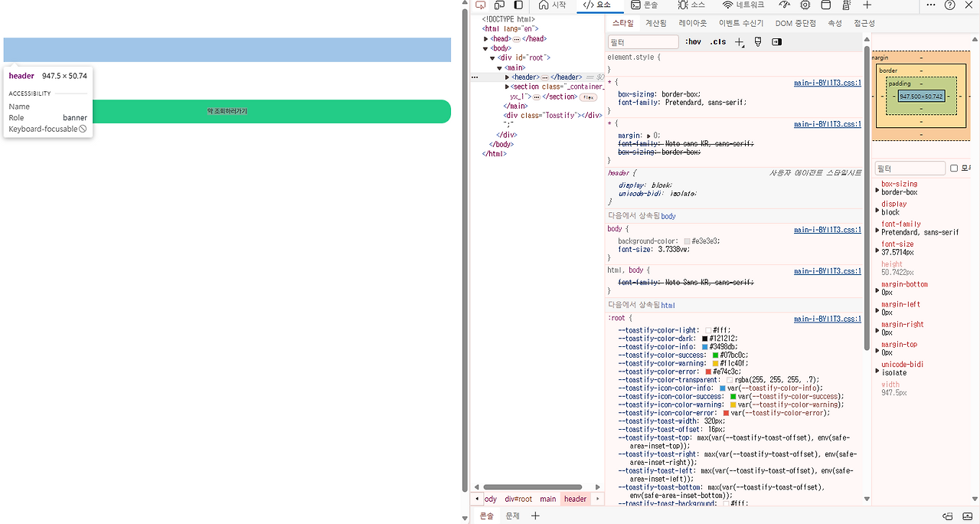The height and width of the screenshot is (524, 980).
Task: Open the DevTools help icon
Action: coord(950,5)
